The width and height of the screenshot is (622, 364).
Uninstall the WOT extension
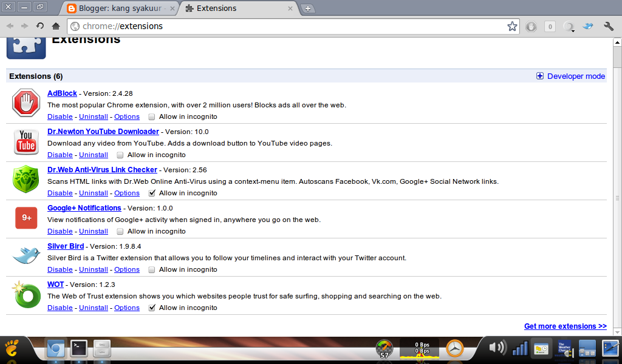click(x=94, y=308)
